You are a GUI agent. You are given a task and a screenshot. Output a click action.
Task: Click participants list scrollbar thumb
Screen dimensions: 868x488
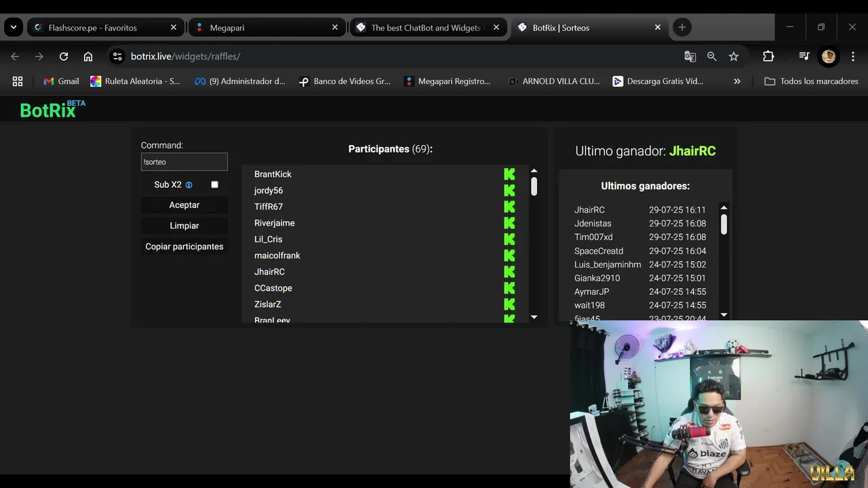[x=534, y=186]
